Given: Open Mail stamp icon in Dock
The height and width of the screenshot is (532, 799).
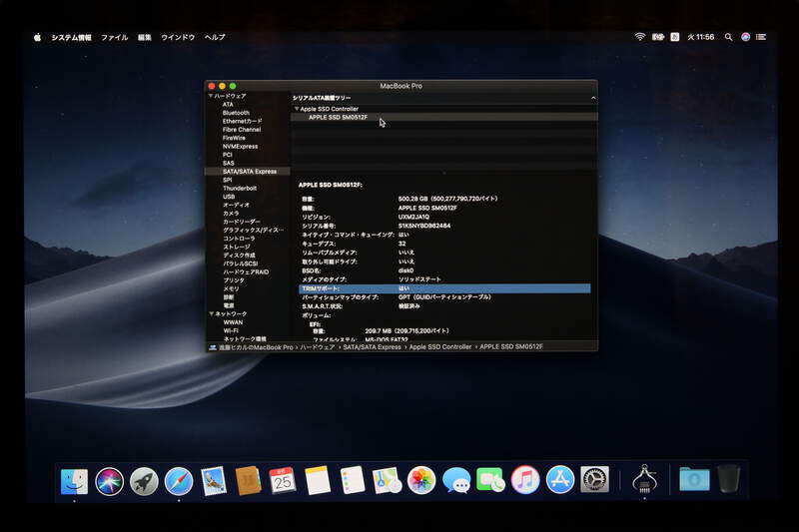Looking at the screenshot, I should tap(214, 480).
